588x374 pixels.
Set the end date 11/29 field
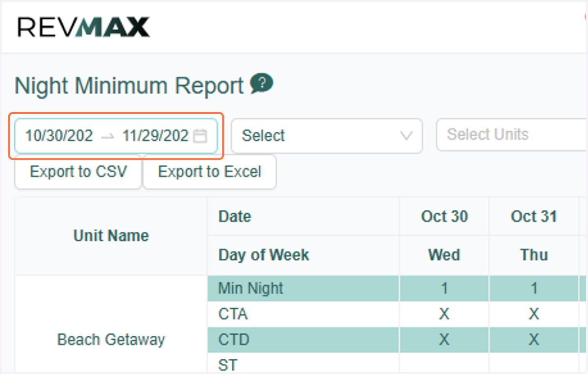tap(155, 136)
